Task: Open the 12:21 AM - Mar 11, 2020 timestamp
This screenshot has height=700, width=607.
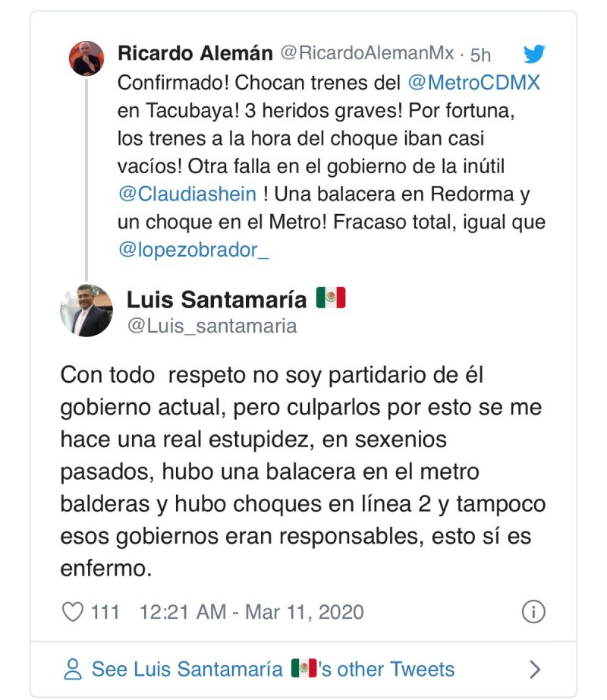Action: [252, 612]
